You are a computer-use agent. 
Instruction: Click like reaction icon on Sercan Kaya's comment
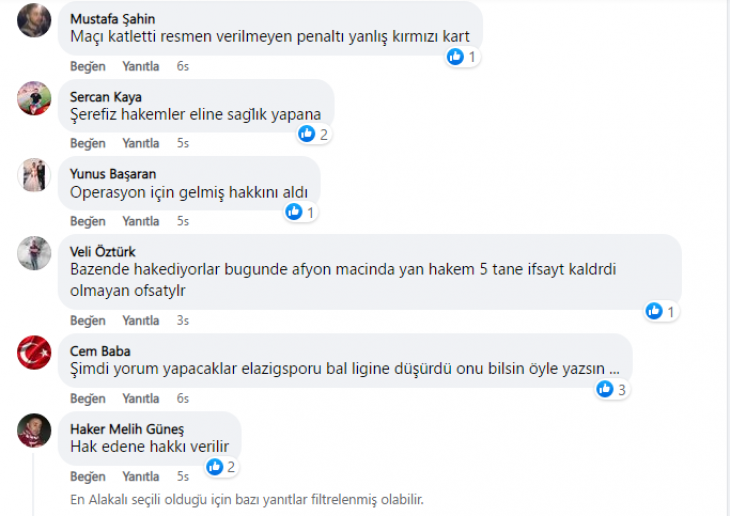pyautogui.click(x=309, y=133)
